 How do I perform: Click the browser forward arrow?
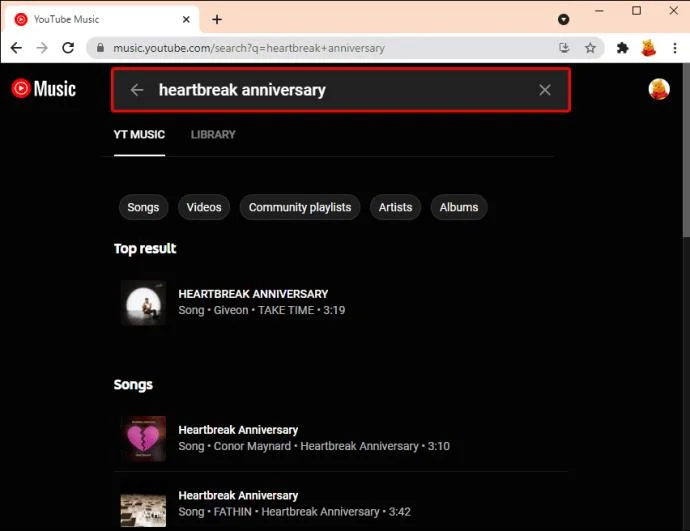pyautogui.click(x=42, y=48)
